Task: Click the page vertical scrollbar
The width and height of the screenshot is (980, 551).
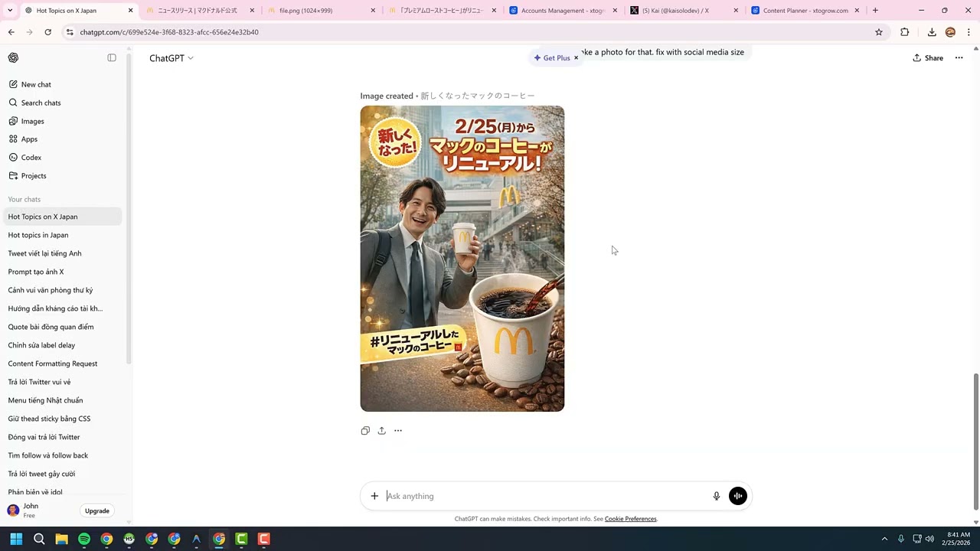Action: [975, 442]
